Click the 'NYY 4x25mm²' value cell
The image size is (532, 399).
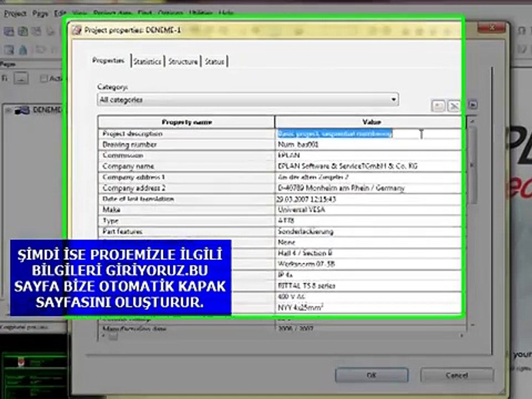[x=368, y=308]
